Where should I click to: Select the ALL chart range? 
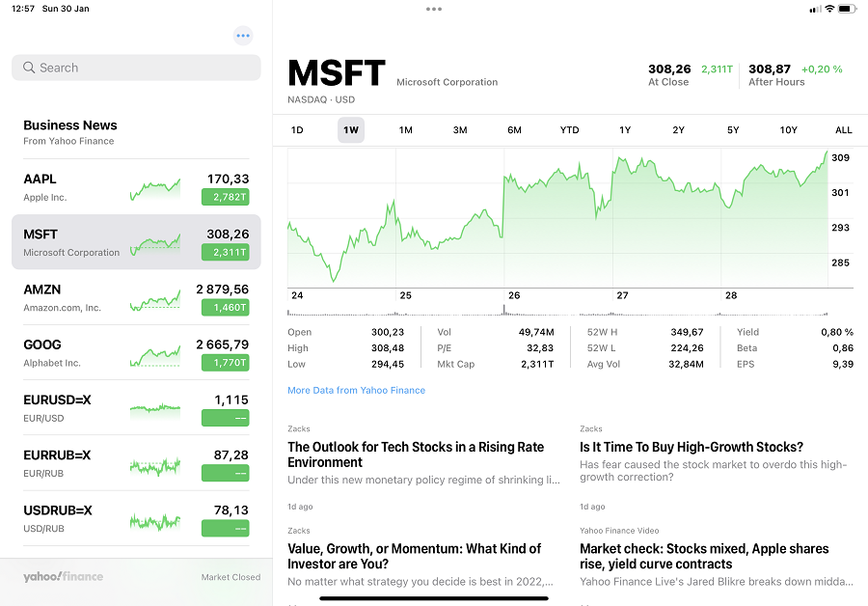click(x=844, y=130)
